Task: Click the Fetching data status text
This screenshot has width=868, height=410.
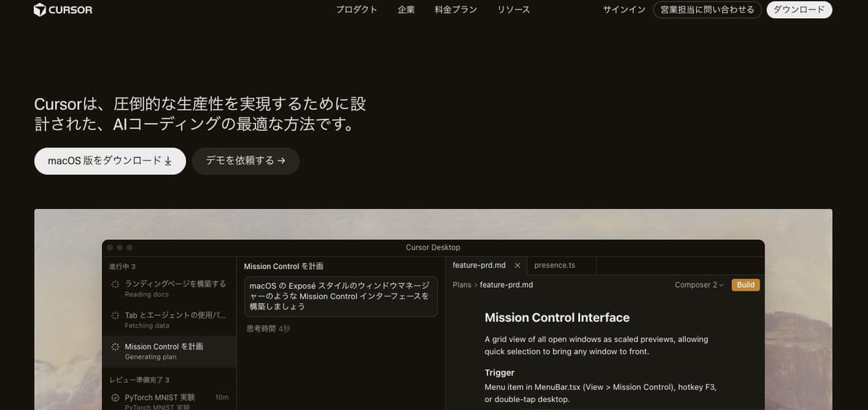Action: 147,325
